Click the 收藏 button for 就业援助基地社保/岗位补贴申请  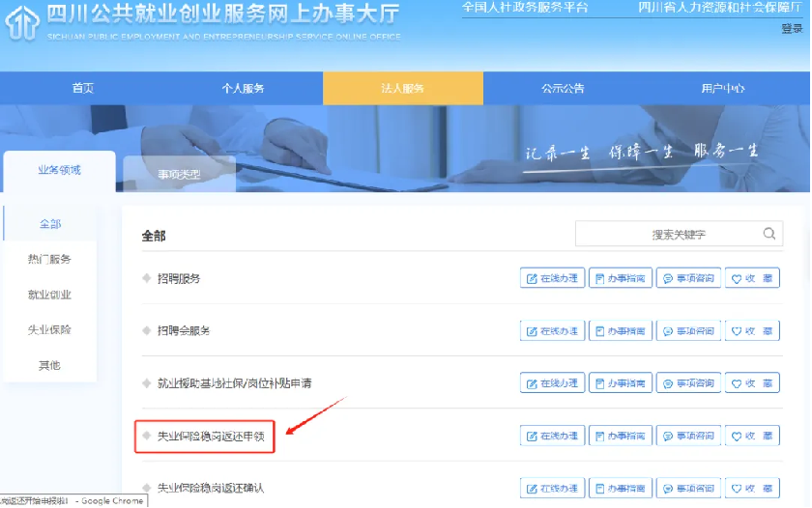pyautogui.click(x=752, y=383)
